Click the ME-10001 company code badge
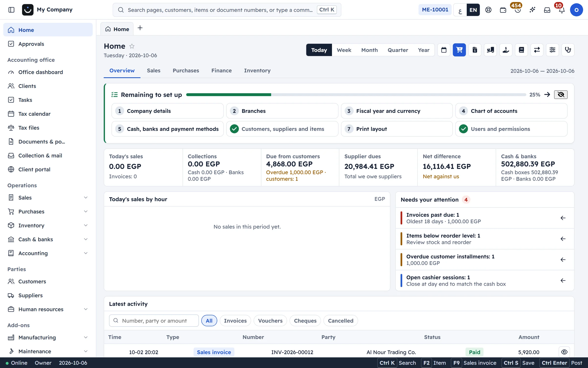This screenshot has height=368, width=588. [435, 10]
